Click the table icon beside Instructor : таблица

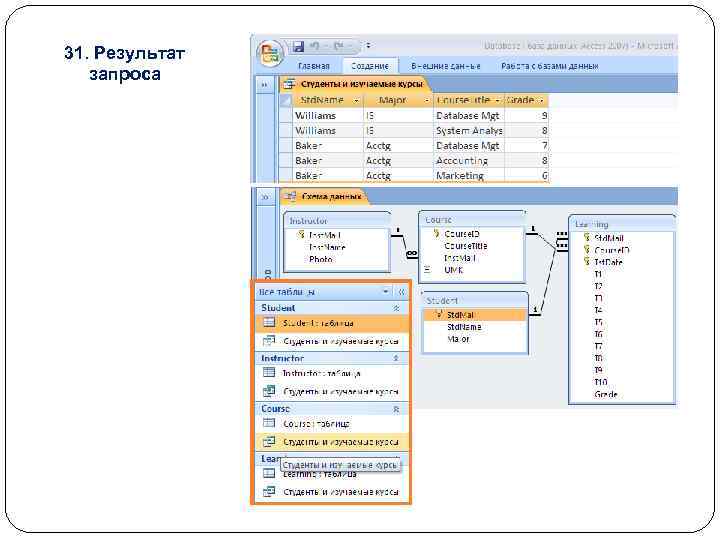pos(269,373)
